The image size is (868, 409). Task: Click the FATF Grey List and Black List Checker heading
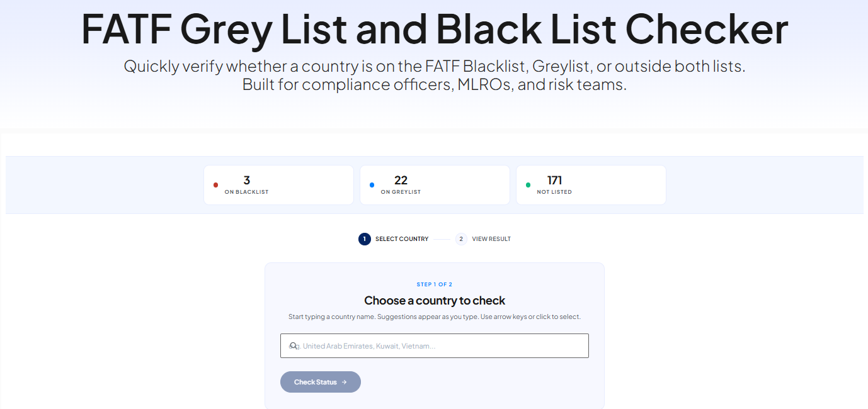(x=435, y=29)
